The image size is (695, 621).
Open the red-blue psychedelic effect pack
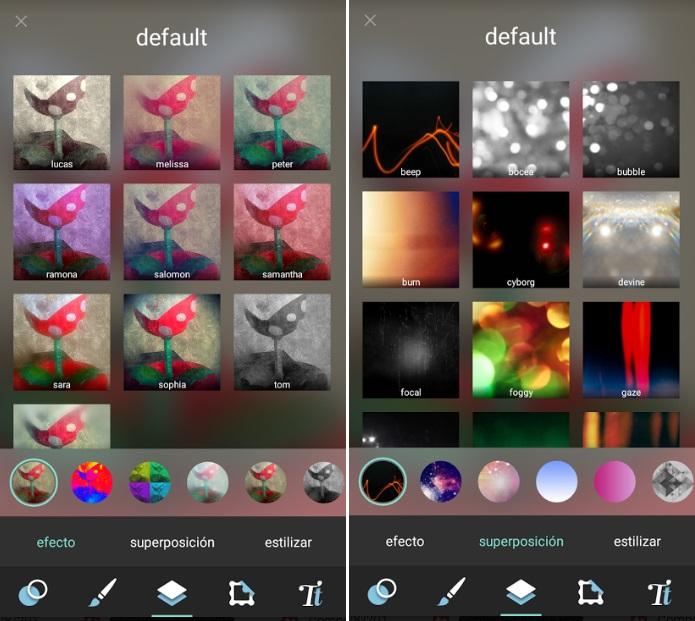click(92, 482)
